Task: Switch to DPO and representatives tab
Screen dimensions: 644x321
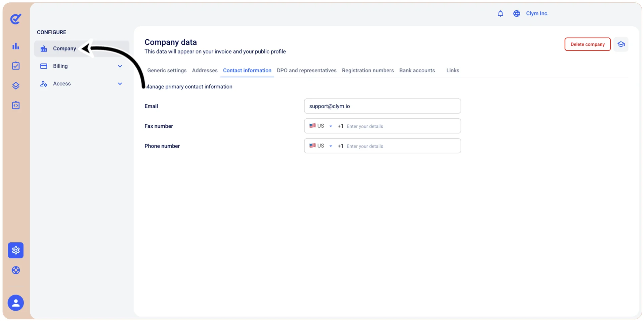Action: 306,70
